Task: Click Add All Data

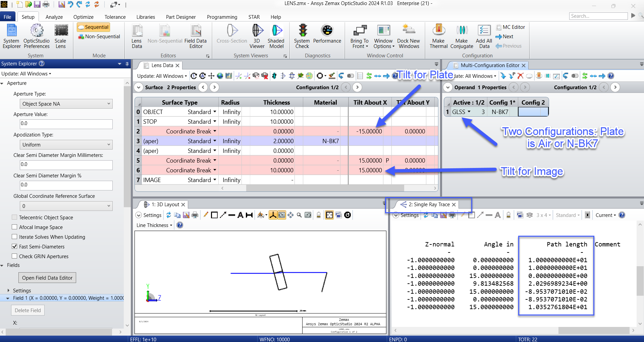Action: [x=484, y=36]
